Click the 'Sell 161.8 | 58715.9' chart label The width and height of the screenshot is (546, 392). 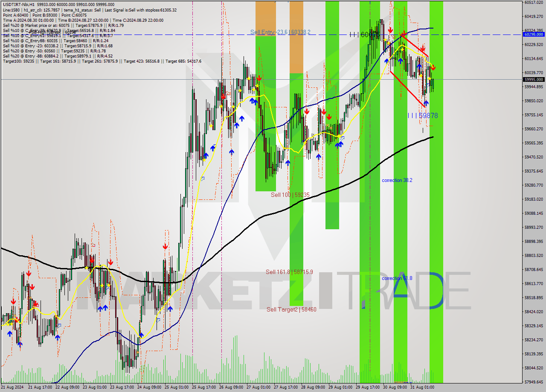(x=289, y=272)
